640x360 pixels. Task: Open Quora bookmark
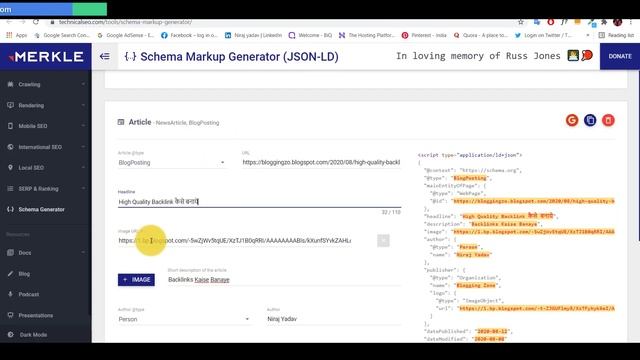[x=480, y=36]
